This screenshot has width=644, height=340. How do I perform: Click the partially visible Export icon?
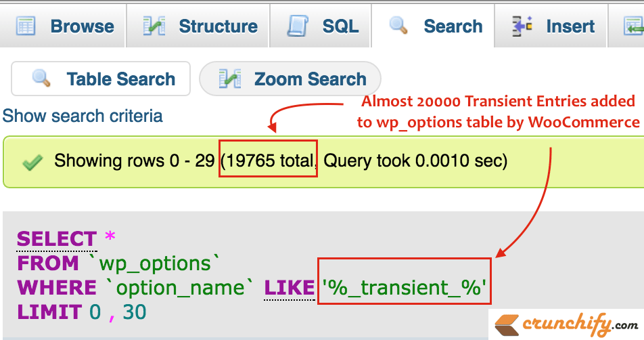[633, 26]
